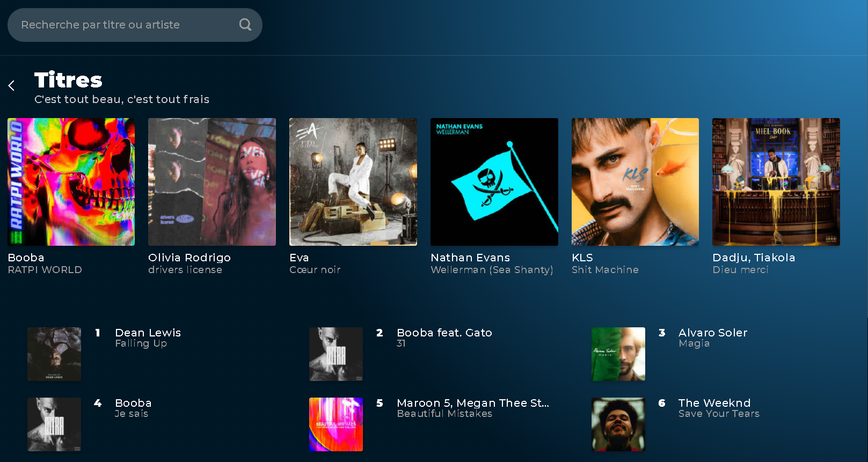Image resolution: width=868 pixels, height=462 pixels.
Task: Go back using the left chevron arrow
Action: point(11,85)
